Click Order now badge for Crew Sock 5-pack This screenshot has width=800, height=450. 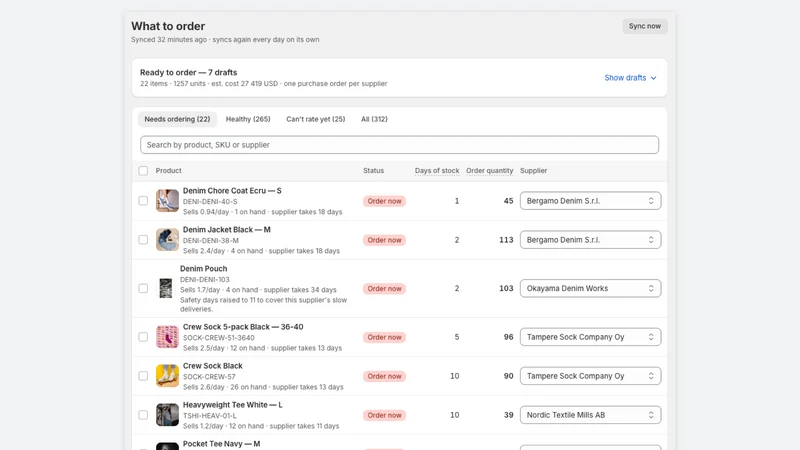coord(384,337)
